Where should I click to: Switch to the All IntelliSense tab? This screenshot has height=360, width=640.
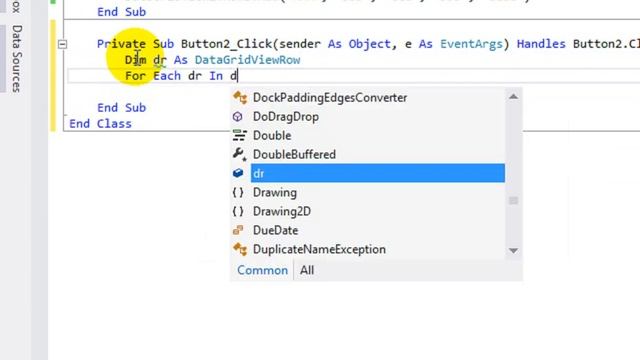pyautogui.click(x=307, y=270)
